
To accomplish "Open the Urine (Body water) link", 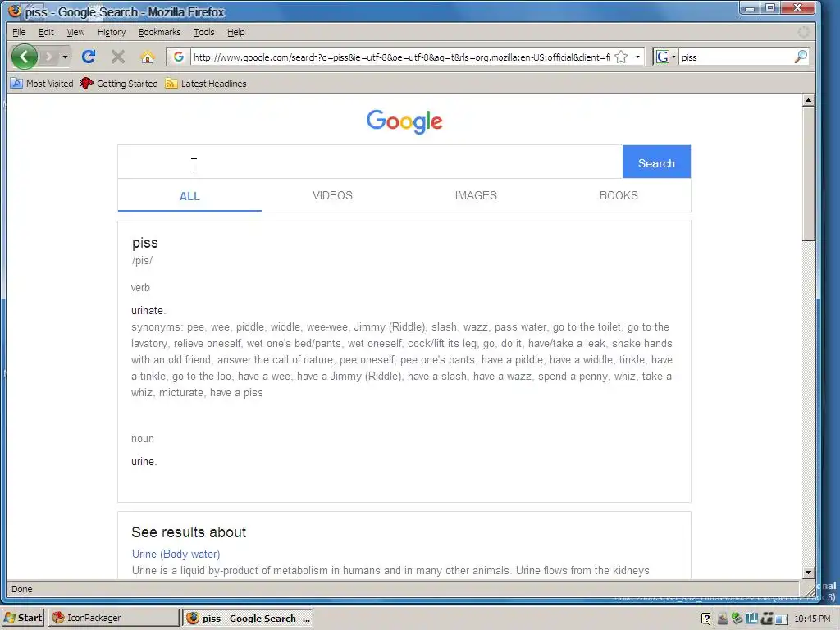I will coord(176,554).
